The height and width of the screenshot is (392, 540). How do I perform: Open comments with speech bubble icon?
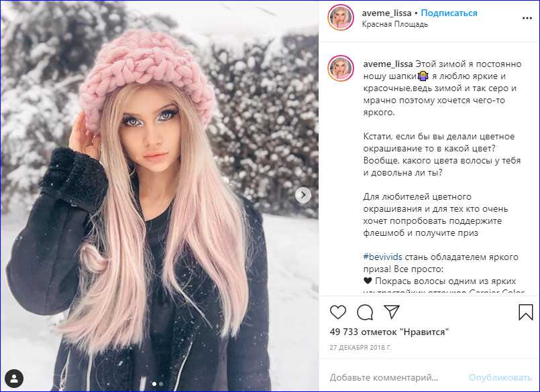click(x=365, y=312)
